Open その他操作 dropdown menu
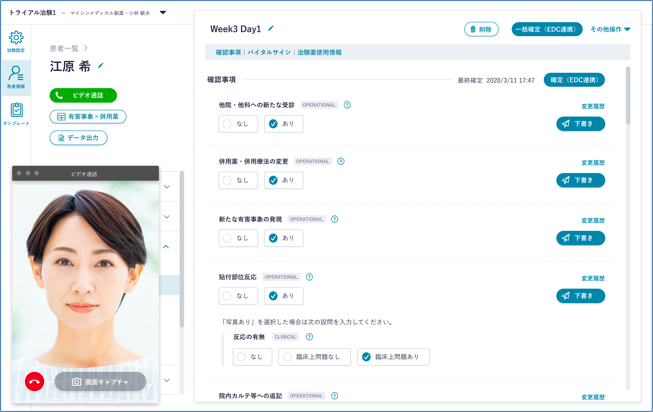 (x=610, y=30)
